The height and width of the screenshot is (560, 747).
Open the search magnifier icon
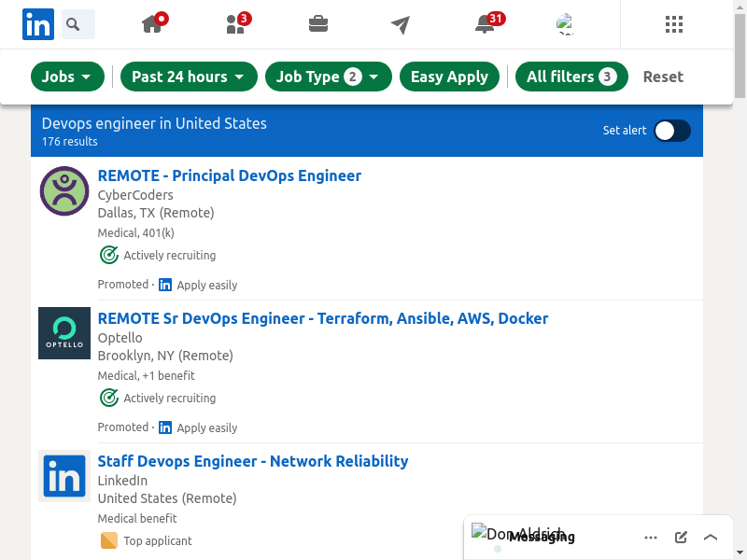click(x=78, y=24)
